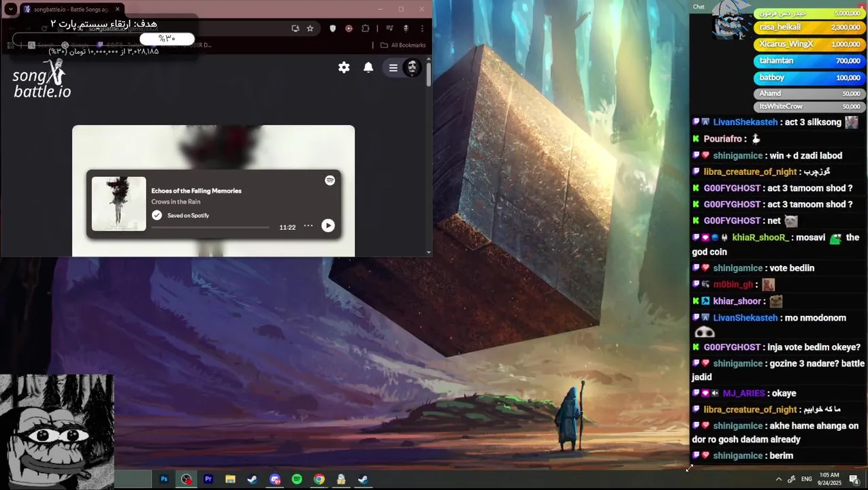Viewport: 868px width, 490px height.
Task: Open Chrome three-dot menu
Action: 422,29
